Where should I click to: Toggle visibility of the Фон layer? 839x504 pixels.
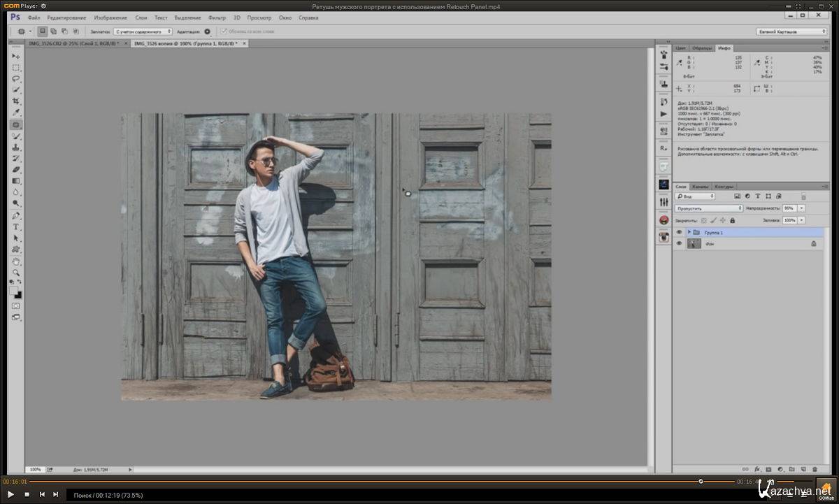679,243
